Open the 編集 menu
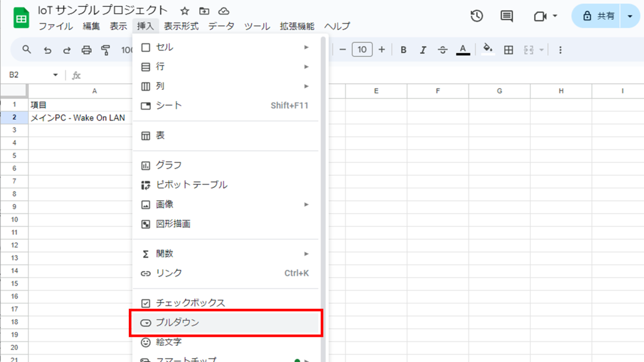The image size is (644, 362). click(91, 26)
